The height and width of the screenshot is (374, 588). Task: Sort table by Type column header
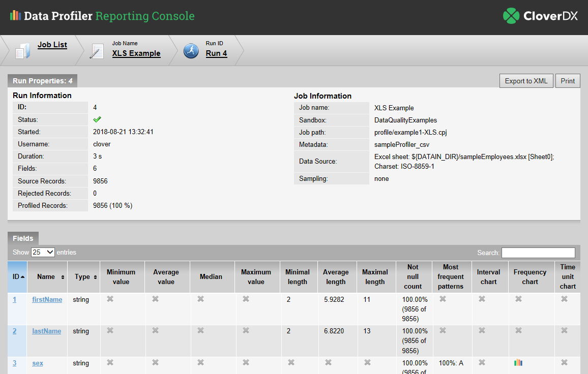click(x=83, y=277)
